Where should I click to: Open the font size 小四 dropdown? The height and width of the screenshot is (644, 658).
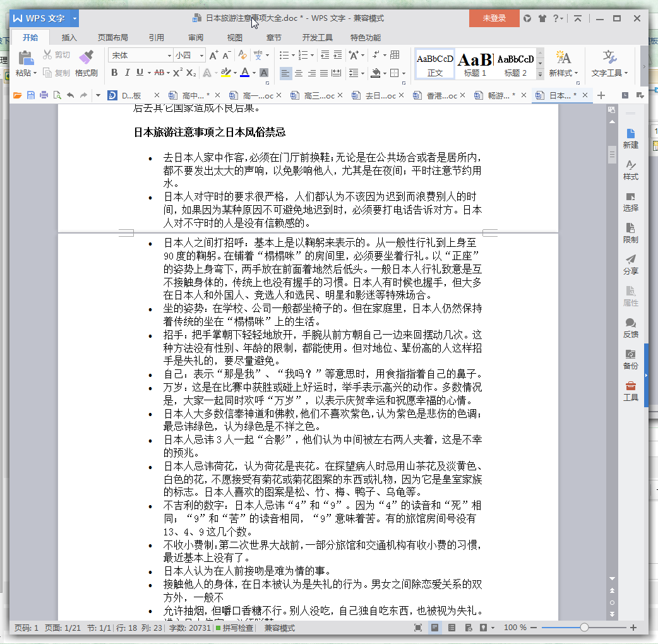(202, 56)
